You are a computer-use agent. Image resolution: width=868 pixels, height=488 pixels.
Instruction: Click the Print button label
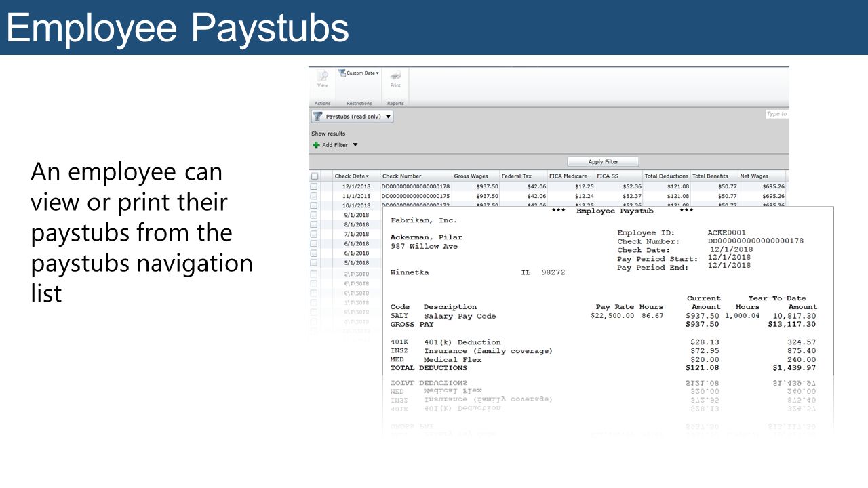[395, 85]
